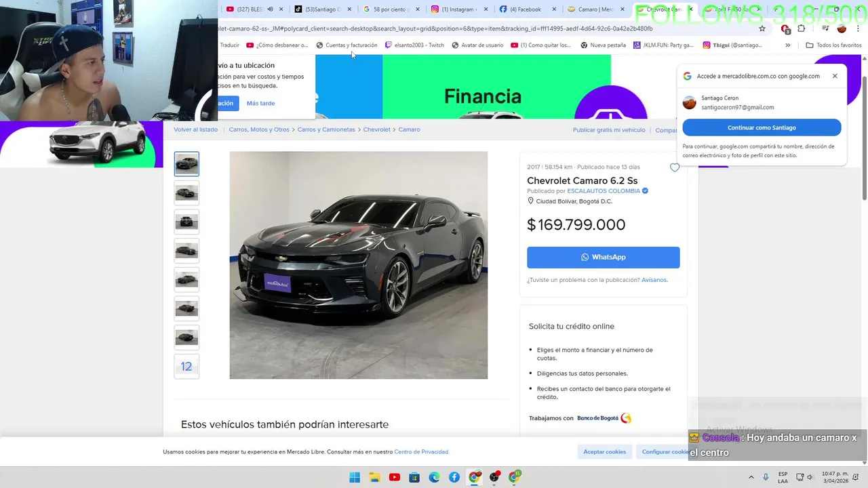Select the third Camaro thumbnail
Image resolution: width=868 pixels, height=488 pixels.
click(186, 222)
